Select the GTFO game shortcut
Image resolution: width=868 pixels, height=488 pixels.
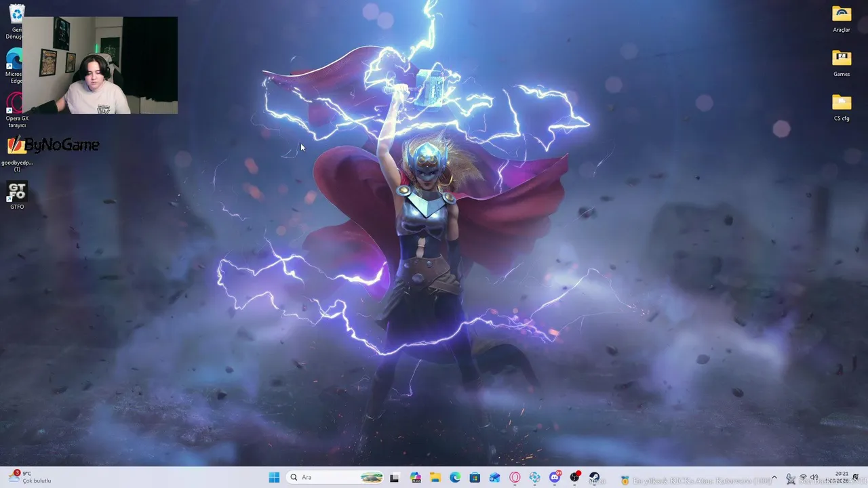pyautogui.click(x=17, y=196)
